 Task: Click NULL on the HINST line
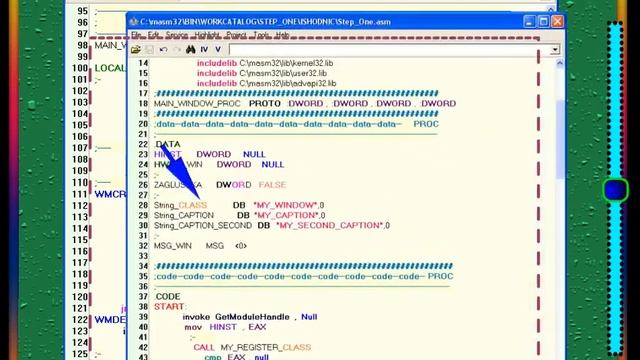point(254,154)
